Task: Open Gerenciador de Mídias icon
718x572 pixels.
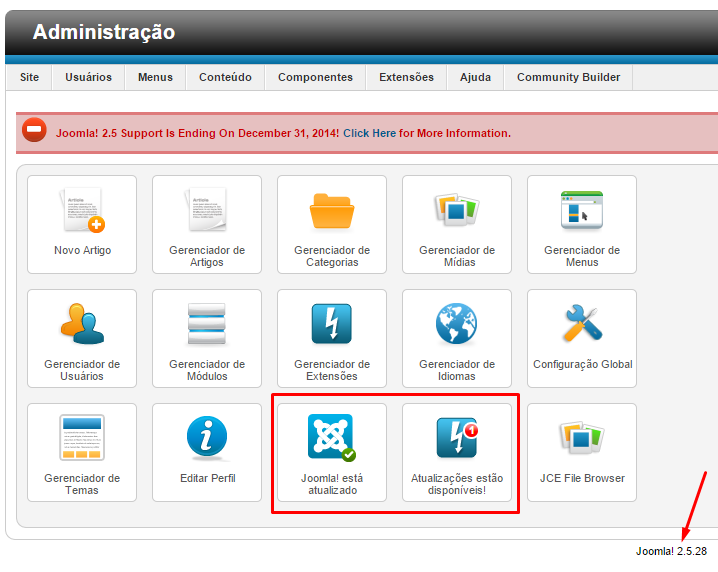Action: pos(457,211)
